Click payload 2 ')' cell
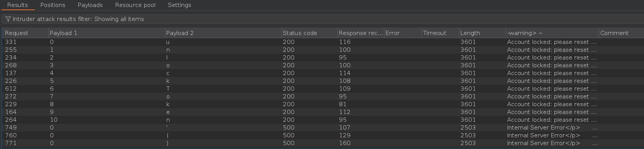The width and height of the screenshot is (644, 149). pos(223,143)
